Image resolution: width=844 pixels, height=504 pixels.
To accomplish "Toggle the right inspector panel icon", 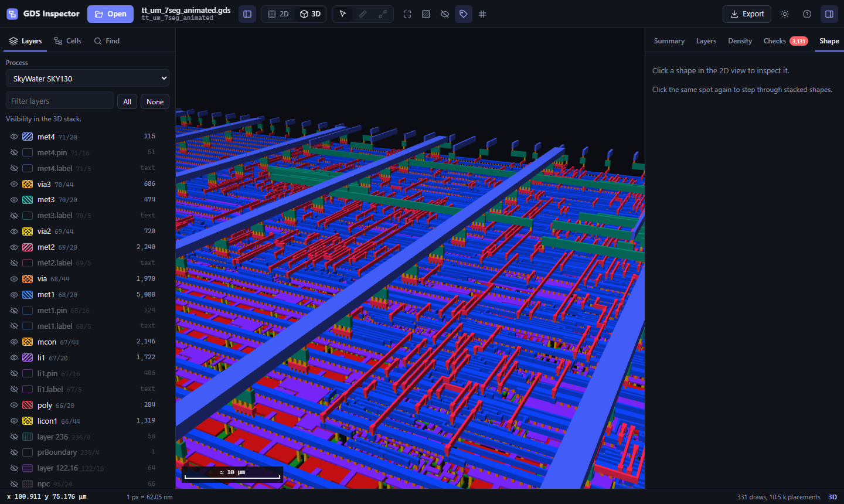I will click(x=829, y=14).
